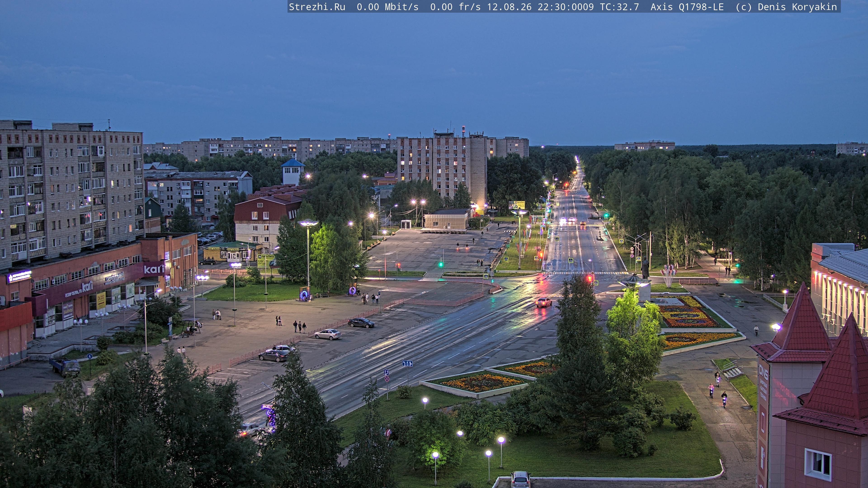Click the "0.00 Mbit/s" bitrate readout
868x488 pixels.
click(x=387, y=7)
